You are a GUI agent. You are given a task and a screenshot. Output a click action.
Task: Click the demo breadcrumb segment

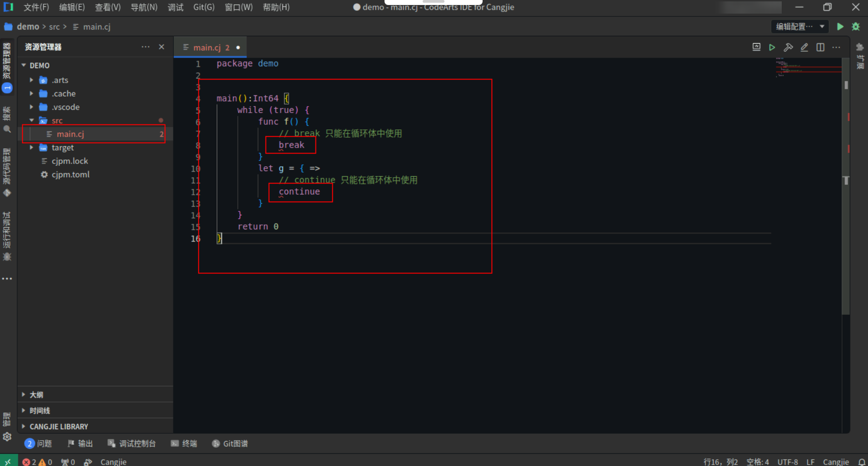(28, 26)
